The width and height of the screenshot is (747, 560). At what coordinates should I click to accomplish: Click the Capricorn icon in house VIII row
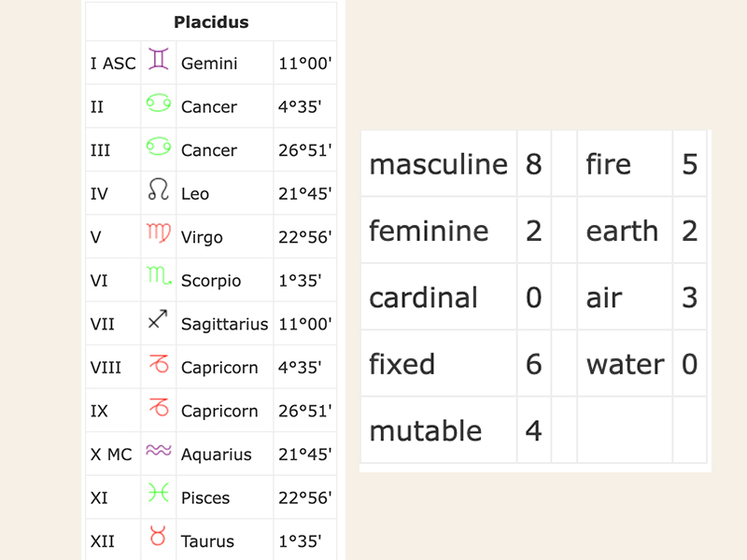pos(159,366)
